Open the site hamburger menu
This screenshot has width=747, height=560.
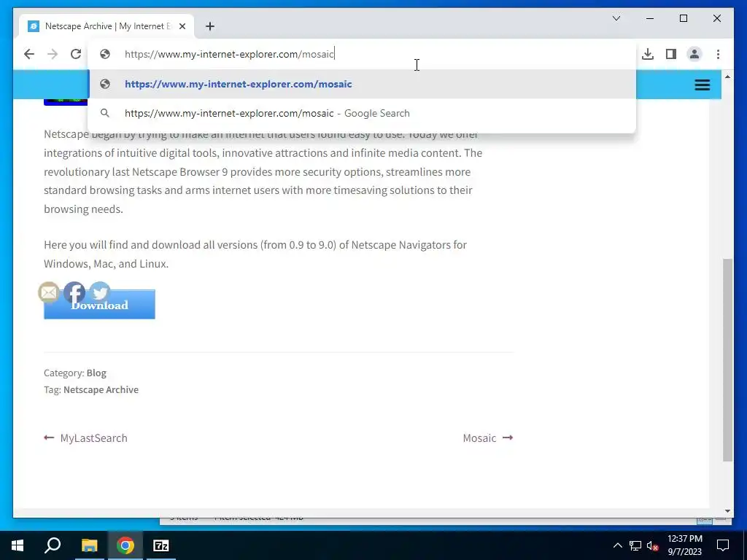703,85
